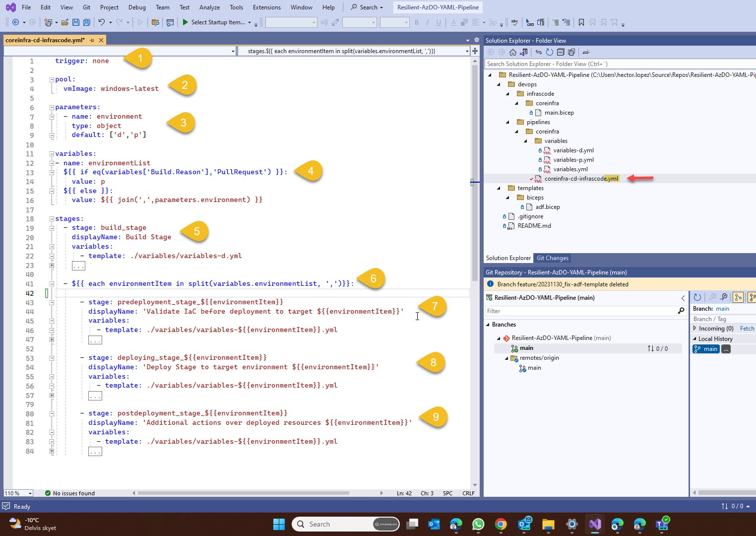Refresh the Git Repository history
This screenshot has width=756, height=536.
697,297
